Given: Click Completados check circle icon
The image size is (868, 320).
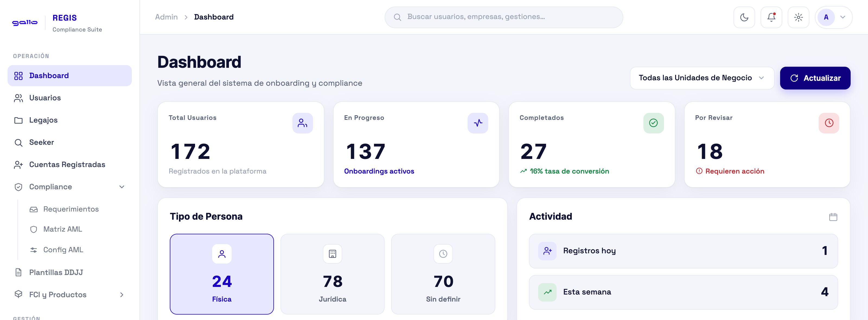Looking at the screenshot, I should click(x=653, y=123).
